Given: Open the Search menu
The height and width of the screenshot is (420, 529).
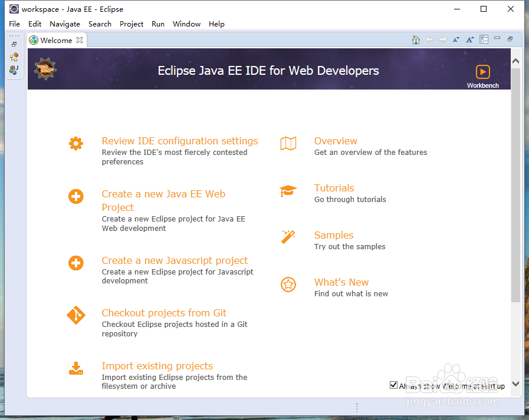Looking at the screenshot, I should tap(100, 24).
